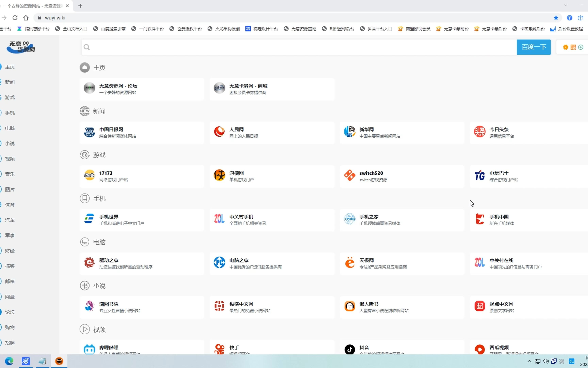Screen dimensions: 588x368
Task: Select 主页 in the left sidebar
Action: (x=10, y=67)
